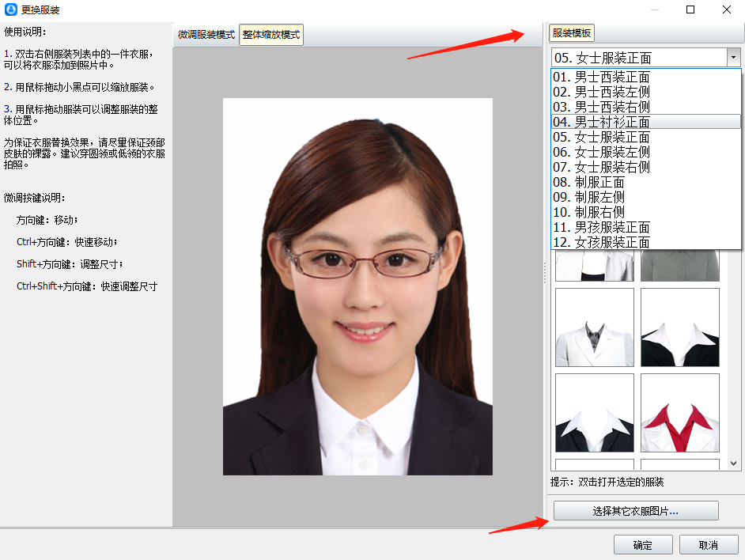Click the 微调按键说明: heading text
This screenshot has height=560, width=745.
point(35,198)
